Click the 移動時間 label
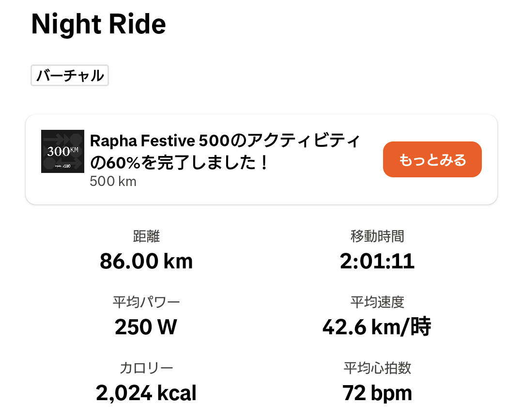Image resolution: width=523 pixels, height=420 pixels. click(377, 236)
